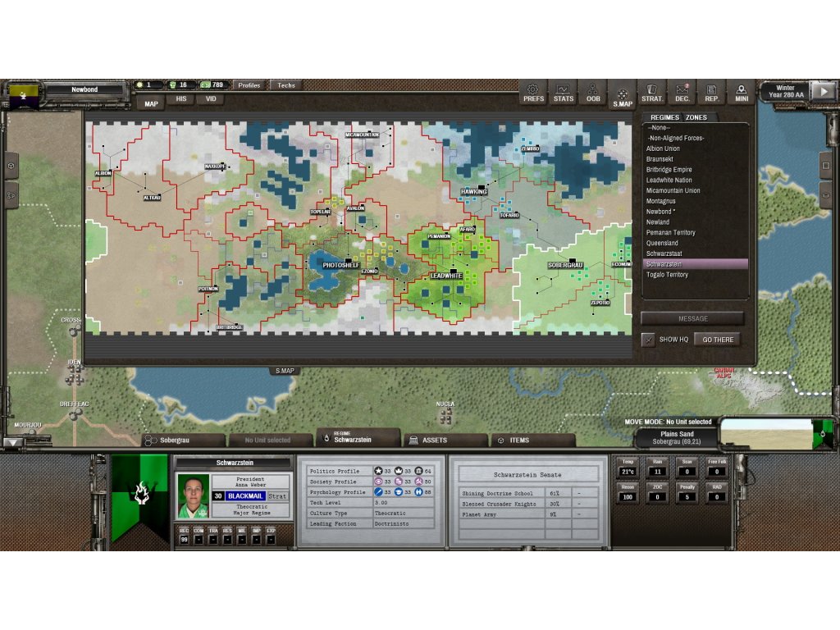This screenshot has height=630, width=840.
Task: Click the REG icon button under portrait
Action: 185,536
